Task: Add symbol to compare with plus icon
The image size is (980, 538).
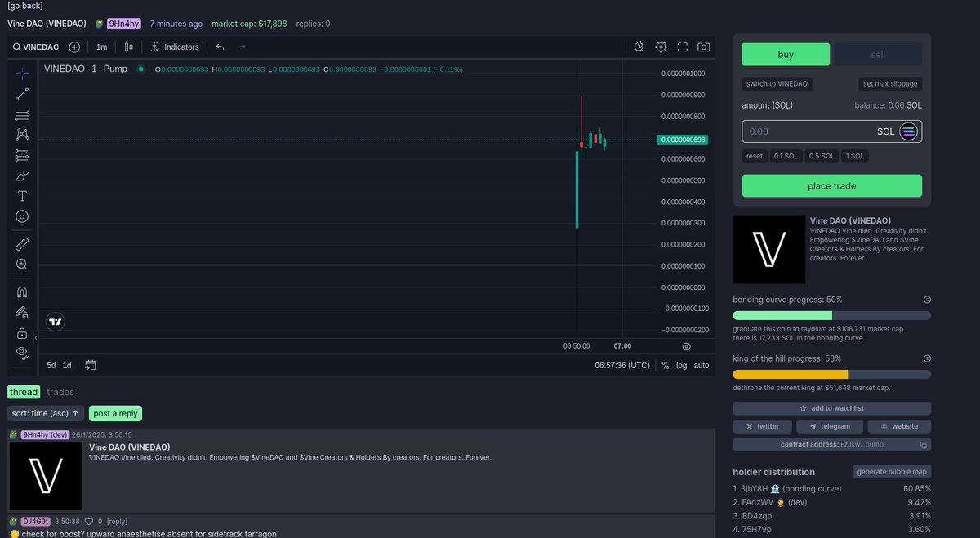Action: pyautogui.click(x=74, y=47)
